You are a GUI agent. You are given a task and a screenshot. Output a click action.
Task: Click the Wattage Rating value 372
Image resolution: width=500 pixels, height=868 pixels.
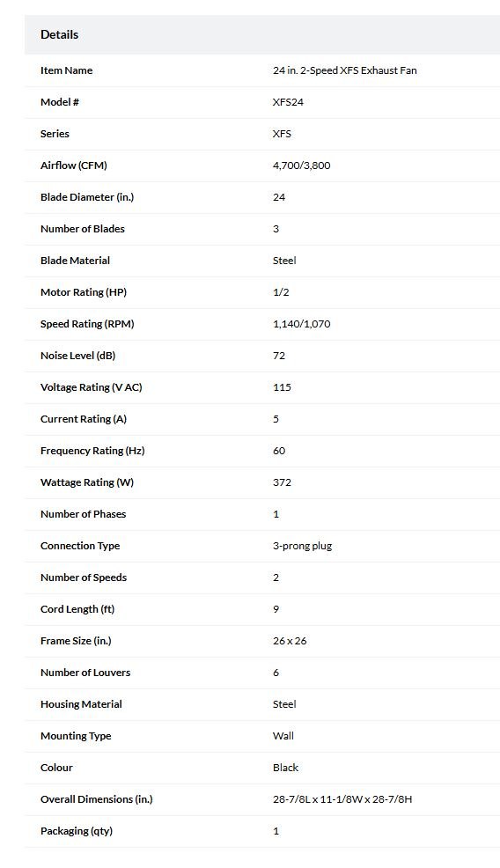(x=282, y=482)
